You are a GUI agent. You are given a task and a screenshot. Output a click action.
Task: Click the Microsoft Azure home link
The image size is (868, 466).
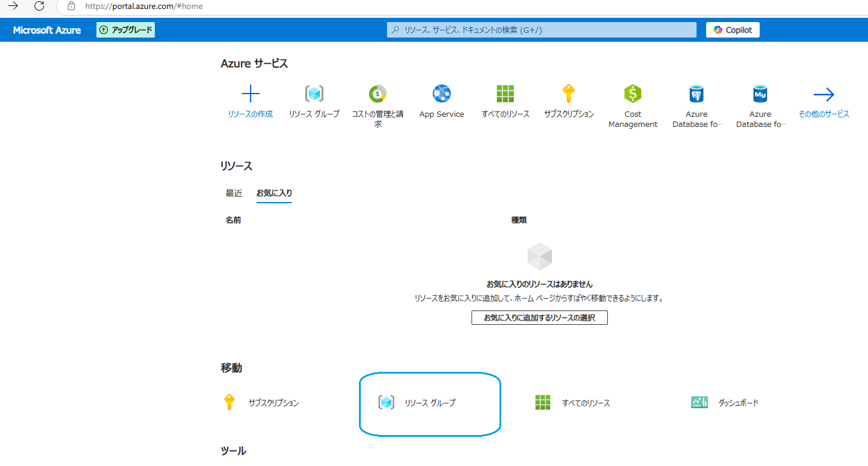pyautogui.click(x=47, y=30)
